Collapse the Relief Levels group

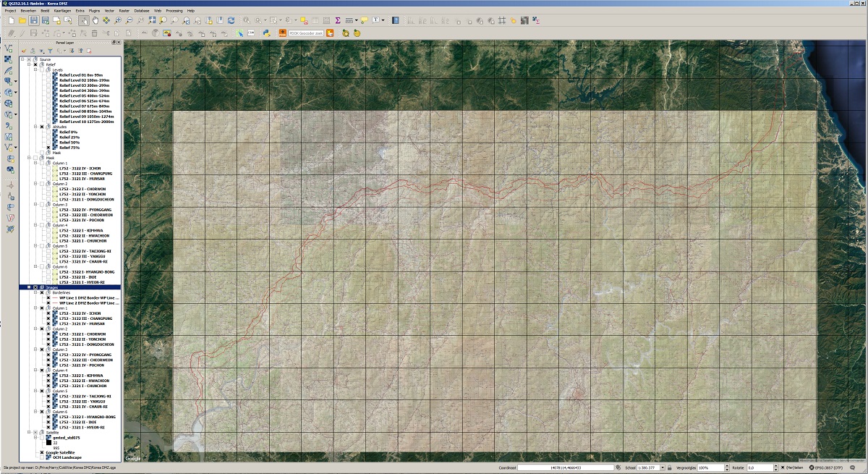35,69
